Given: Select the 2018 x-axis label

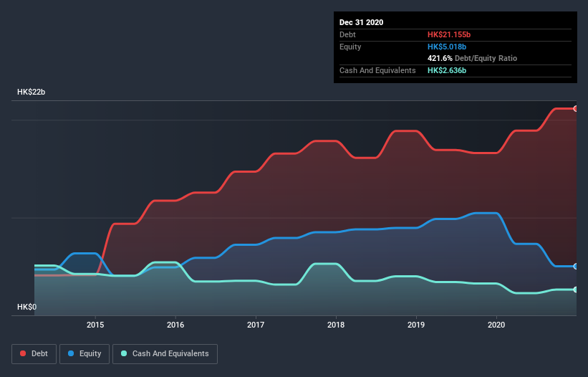Looking at the screenshot, I should 336,325.
